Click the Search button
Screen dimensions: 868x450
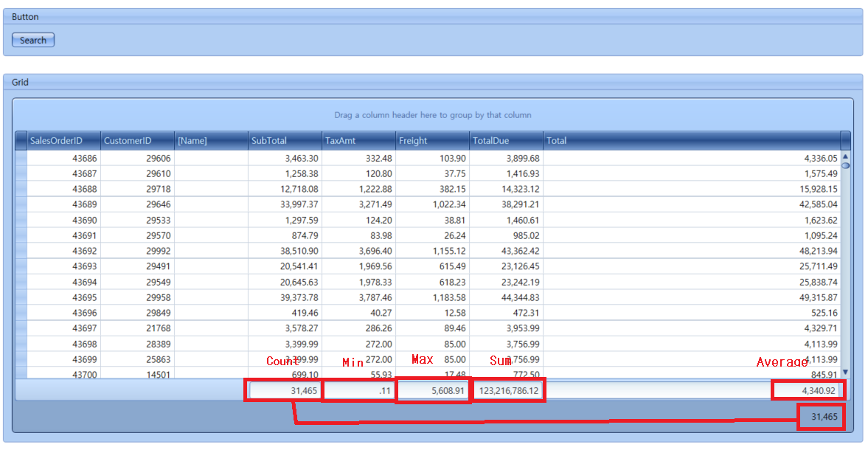point(32,40)
